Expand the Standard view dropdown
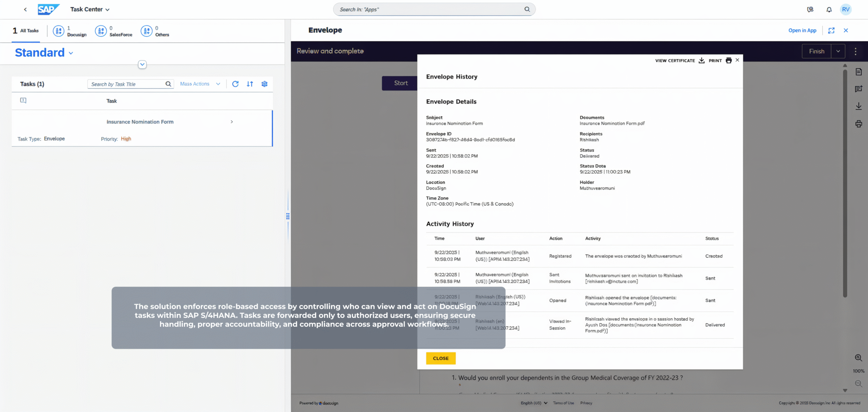The width and height of the screenshot is (868, 412). [x=71, y=53]
